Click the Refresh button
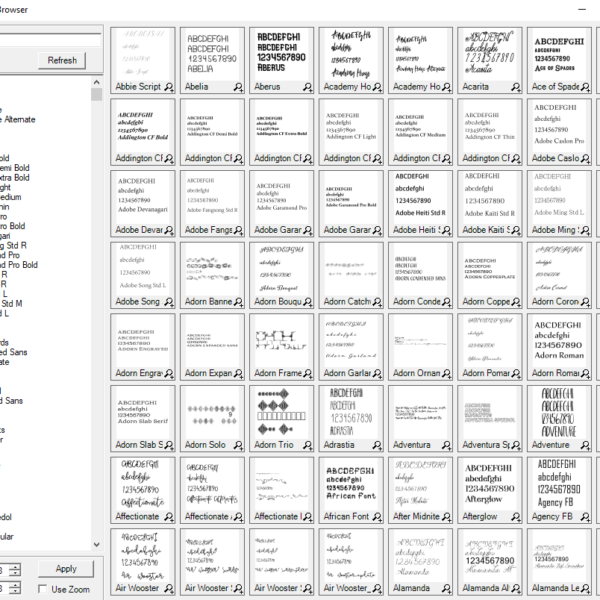Image resolution: width=600 pixels, height=600 pixels. (62, 60)
